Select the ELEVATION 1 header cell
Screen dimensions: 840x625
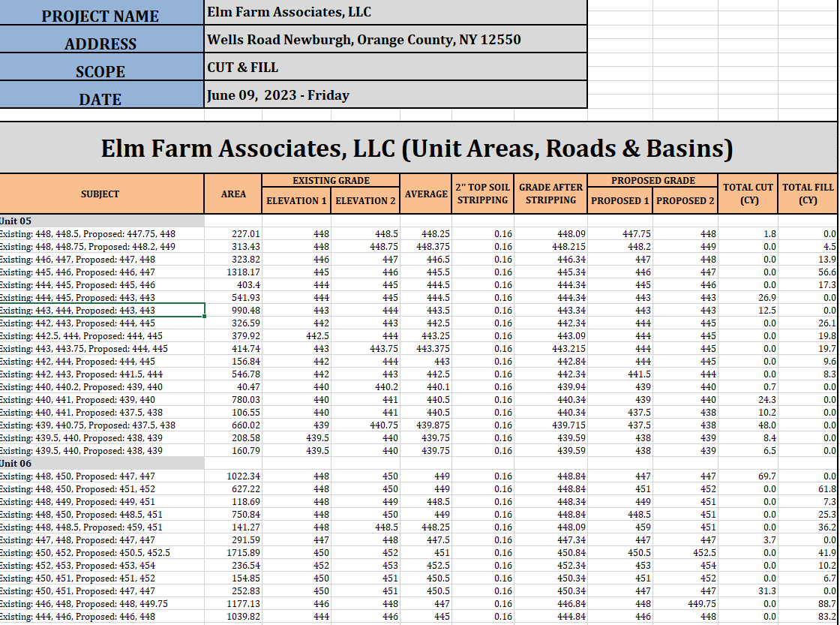click(296, 200)
